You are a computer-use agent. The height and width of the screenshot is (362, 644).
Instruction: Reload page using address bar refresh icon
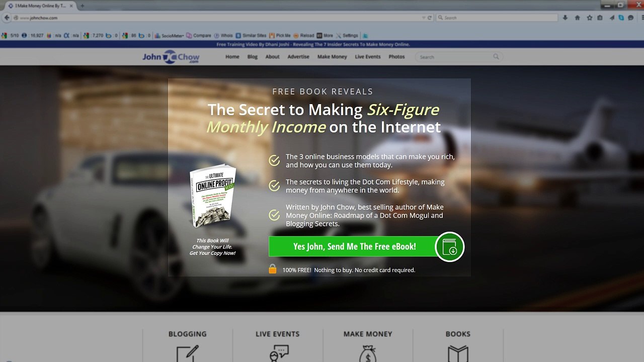(x=430, y=18)
